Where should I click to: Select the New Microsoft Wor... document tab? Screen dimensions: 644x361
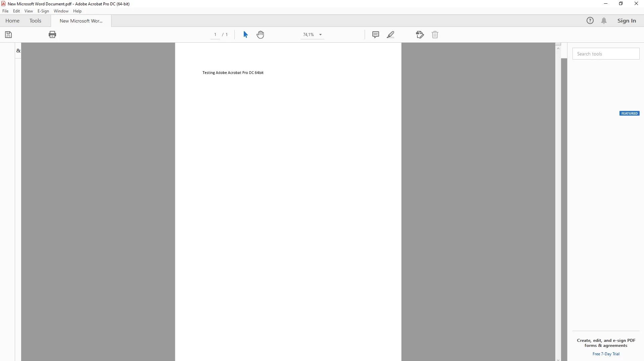[81, 21]
